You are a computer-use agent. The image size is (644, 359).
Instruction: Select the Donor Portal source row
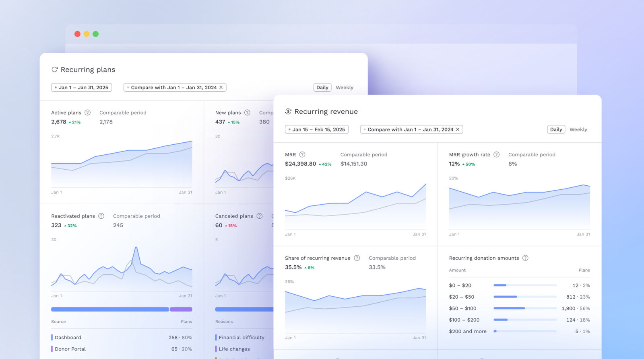tap(122, 349)
